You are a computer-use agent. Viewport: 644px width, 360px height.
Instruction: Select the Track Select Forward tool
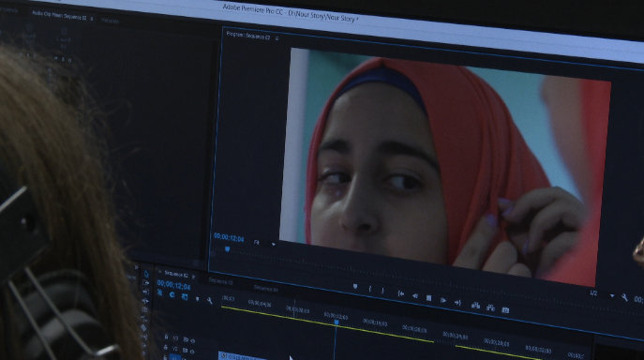click(x=146, y=283)
